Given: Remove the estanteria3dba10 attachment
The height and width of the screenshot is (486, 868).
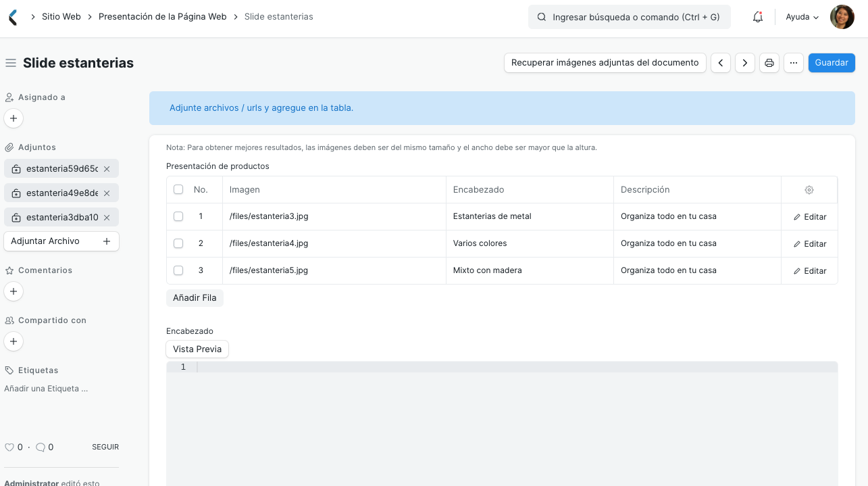Looking at the screenshot, I should [x=107, y=218].
